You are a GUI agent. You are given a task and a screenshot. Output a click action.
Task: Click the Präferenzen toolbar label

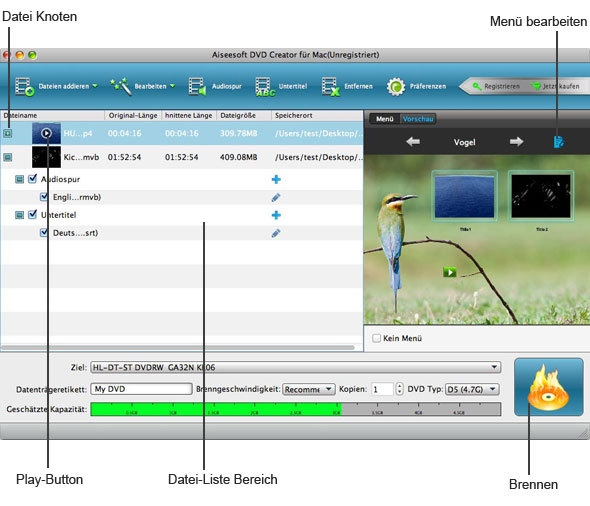(x=428, y=86)
